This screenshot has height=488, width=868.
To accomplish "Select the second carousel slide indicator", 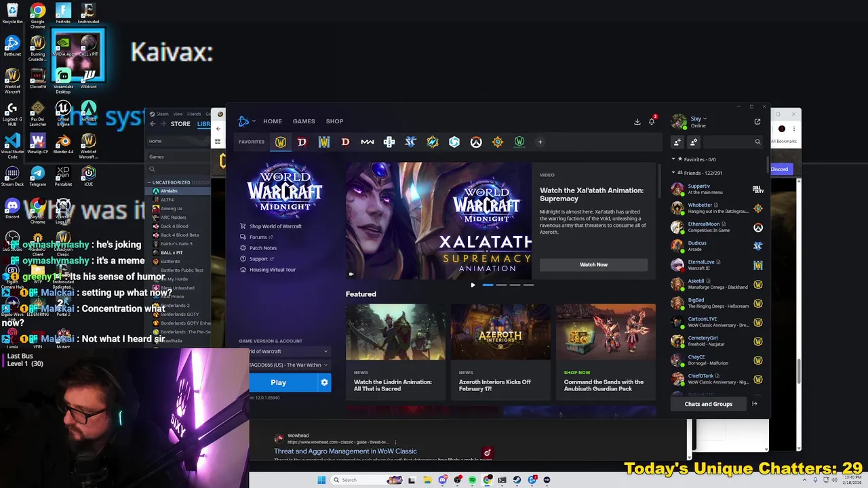I will point(501,285).
